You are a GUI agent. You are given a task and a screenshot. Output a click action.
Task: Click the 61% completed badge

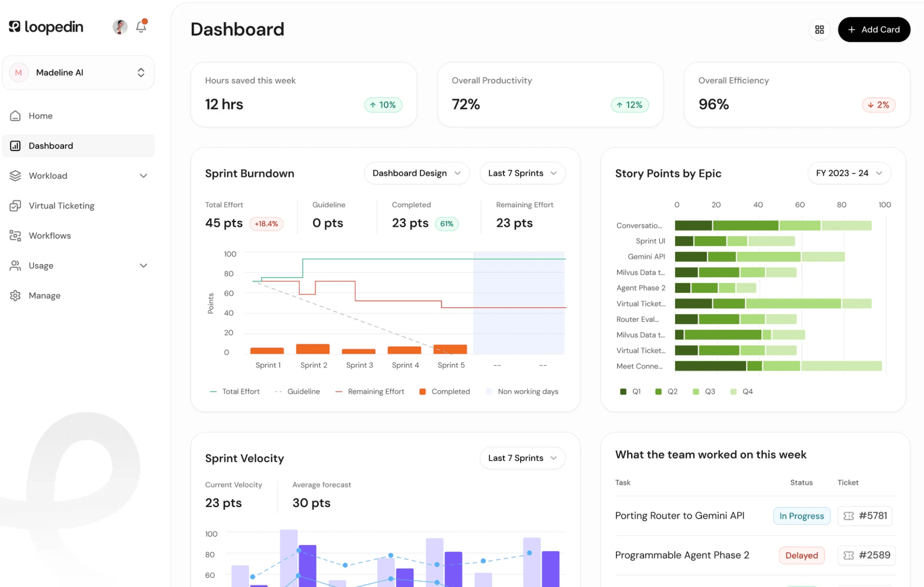click(x=447, y=224)
